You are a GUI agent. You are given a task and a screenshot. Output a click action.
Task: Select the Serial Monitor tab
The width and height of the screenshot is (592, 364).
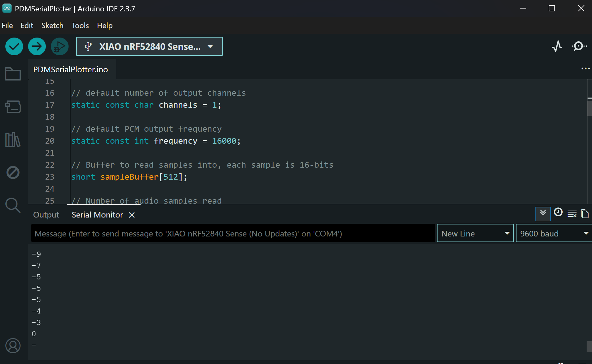click(97, 215)
